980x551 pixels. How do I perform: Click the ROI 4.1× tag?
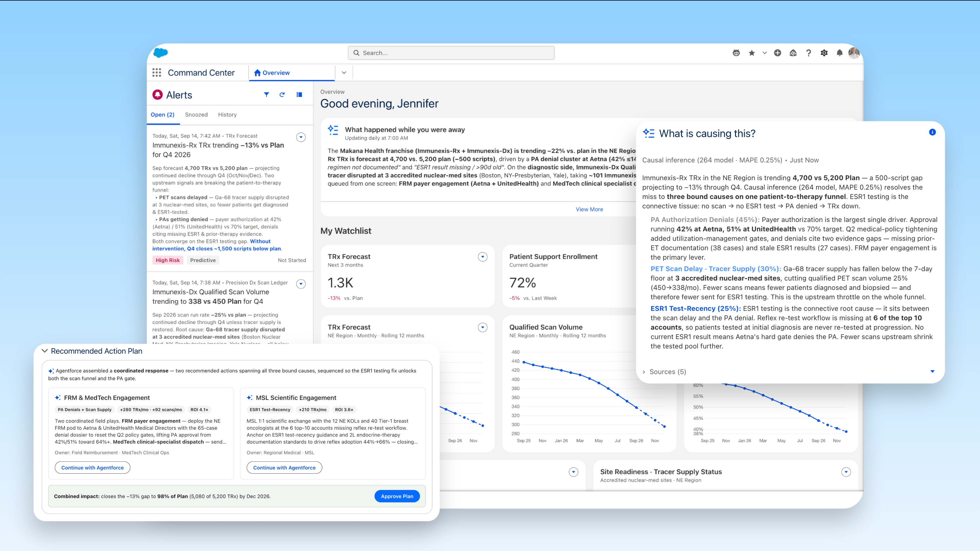(x=199, y=410)
